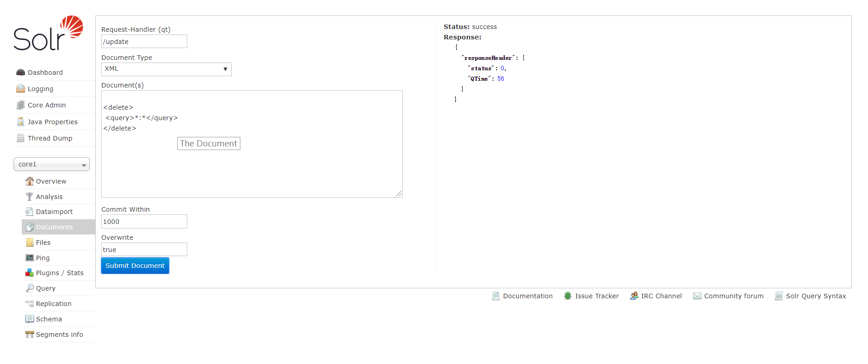Click the Analysis funnel icon
868x364 pixels.
coord(29,197)
